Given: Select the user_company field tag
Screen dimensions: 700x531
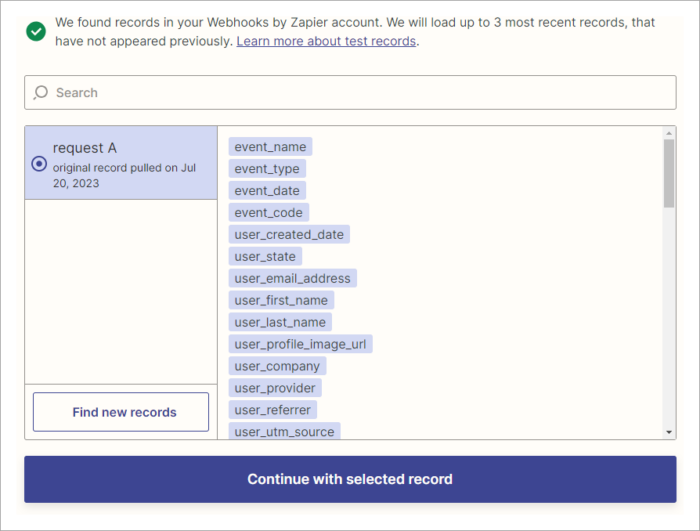Looking at the screenshot, I should point(277,366).
